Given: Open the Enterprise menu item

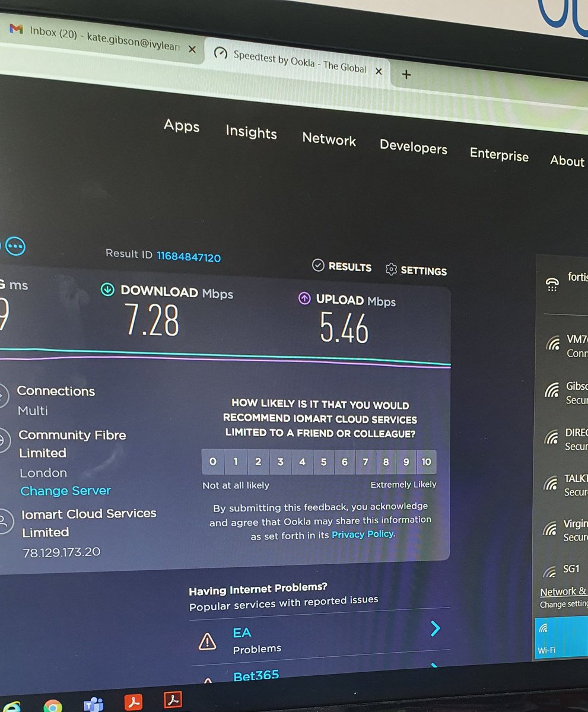Looking at the screenshot, I should (x=499, y=154).
